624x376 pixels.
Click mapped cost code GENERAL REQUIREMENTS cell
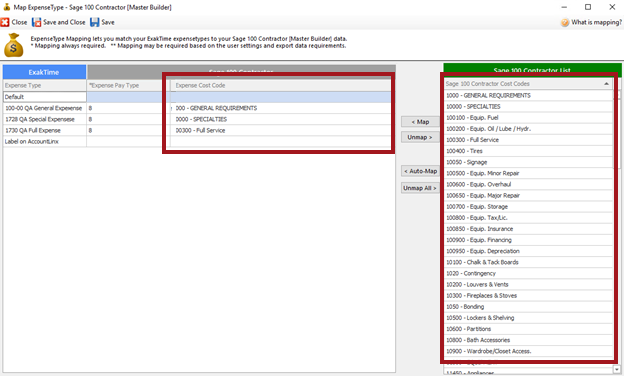click(281, 108)
